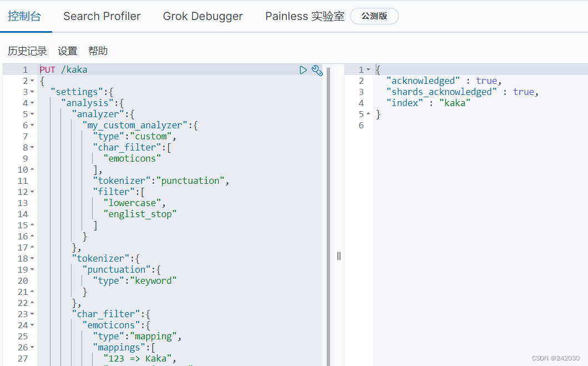Click the "emoticons" value on line 9
Screen dimensions: 588x366
(132, 158)
